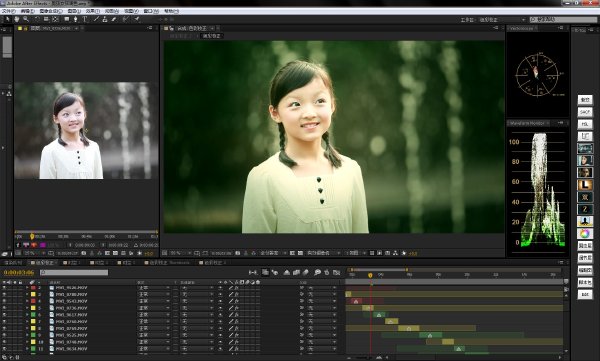Image resolution: width=600 pixels, height=361 pixels.
Task: Select the Brush tool
Action: (96, 19)
